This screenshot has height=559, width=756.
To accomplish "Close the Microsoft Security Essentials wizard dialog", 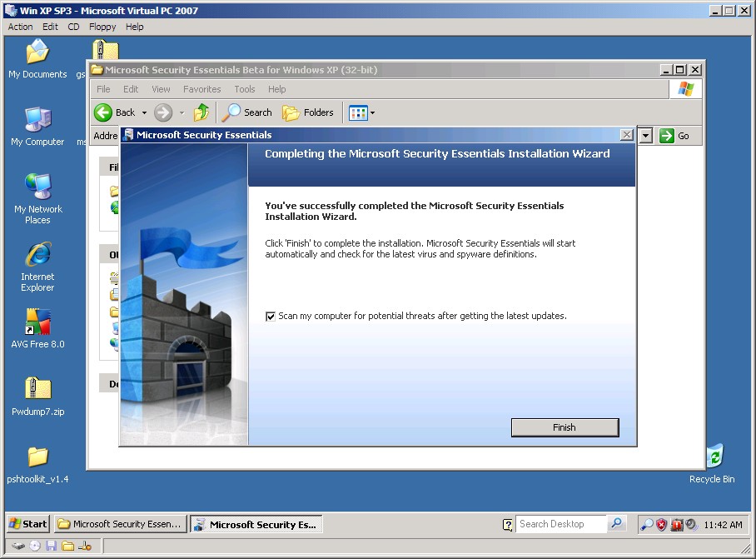I will coord(626,135).
